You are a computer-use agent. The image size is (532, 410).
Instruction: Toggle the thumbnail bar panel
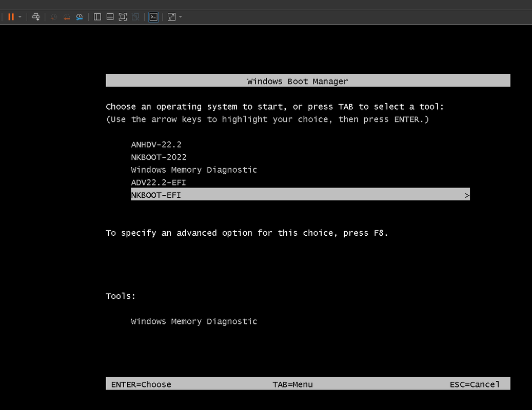[110, 17]
